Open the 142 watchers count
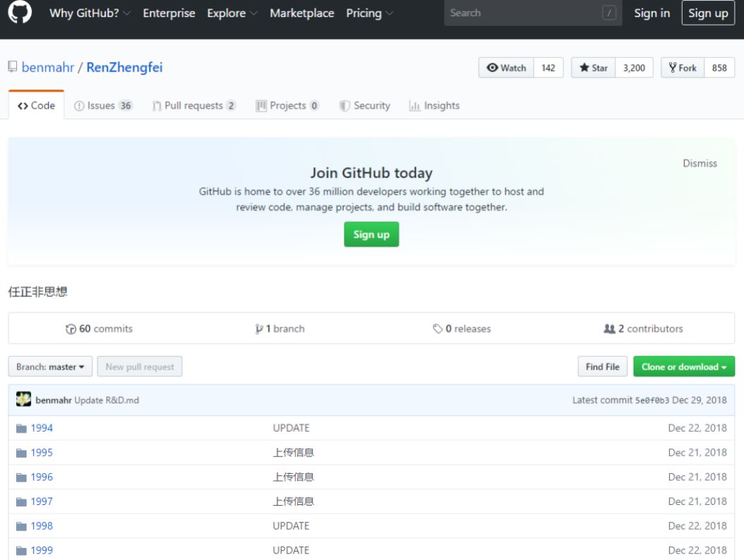The width and height of the screenshot is (744, 560). [x=548, y=68]
